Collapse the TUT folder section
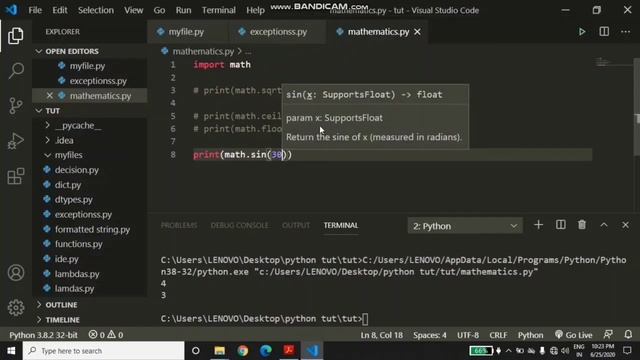 click(48, 111)
